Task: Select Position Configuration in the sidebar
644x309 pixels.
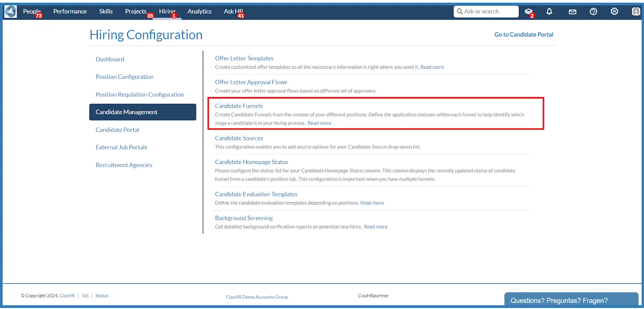Action: click(x=124, y=77)
